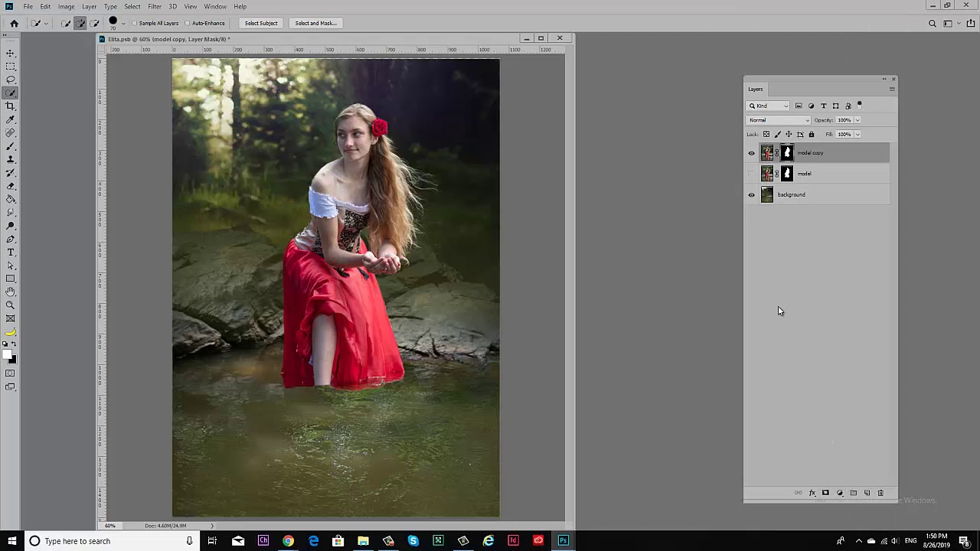The width and height of the screenshot is (980, 551).
Task: Select the Eyedropper tool
Action: [x=11, y=119]
